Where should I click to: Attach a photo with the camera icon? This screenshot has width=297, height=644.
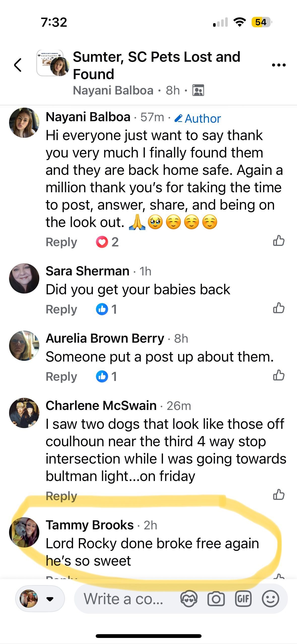[216, 599]
